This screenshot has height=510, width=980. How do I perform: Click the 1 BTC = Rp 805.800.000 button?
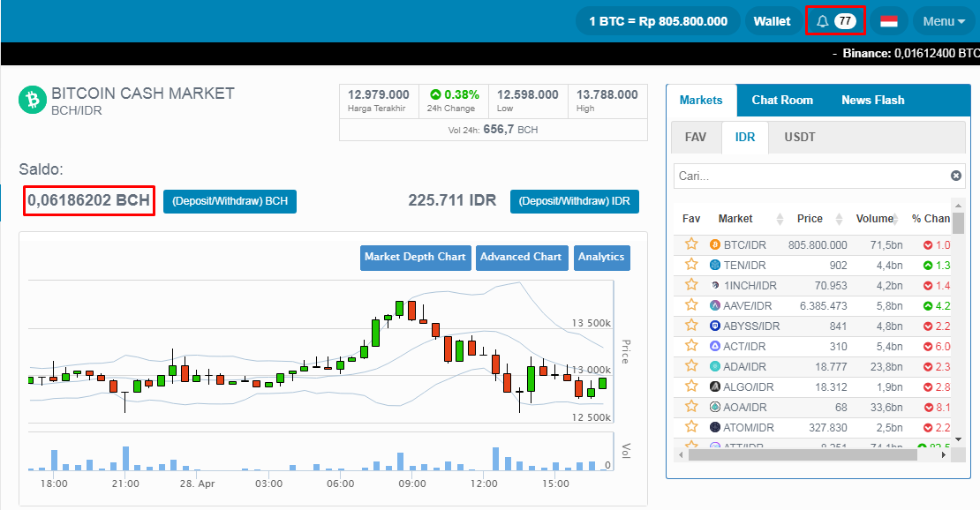click(658, 21)
